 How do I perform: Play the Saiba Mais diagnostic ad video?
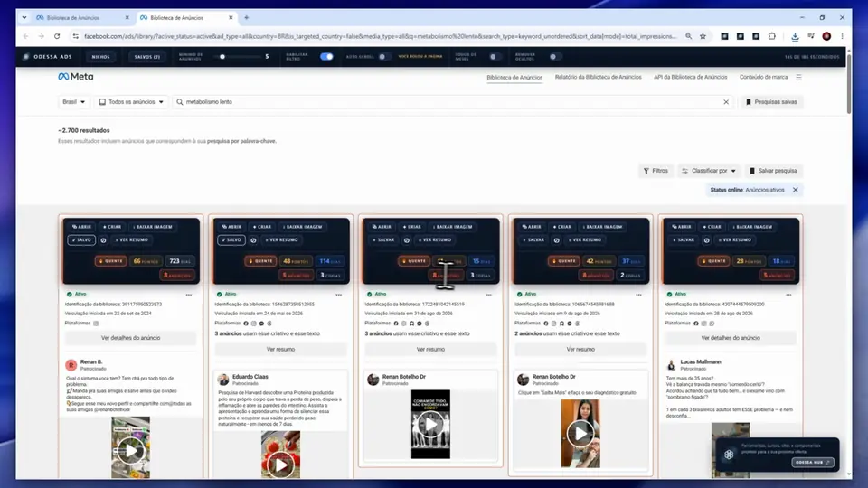580,433
